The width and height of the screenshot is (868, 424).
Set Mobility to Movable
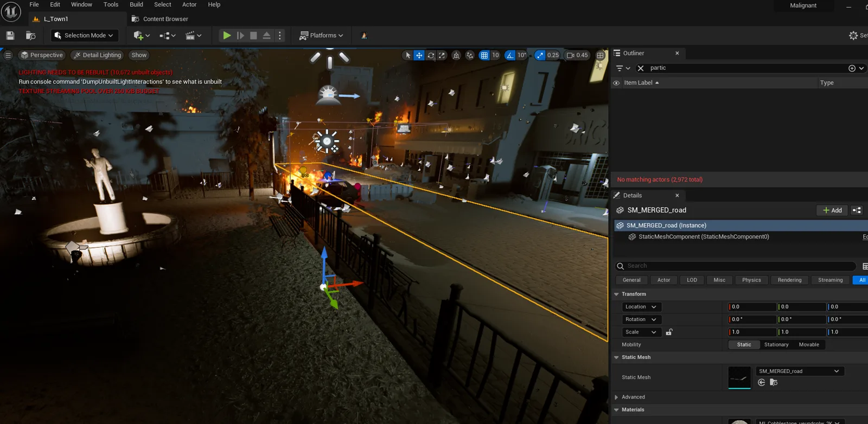pyautogui.click(x=809, y=344)
